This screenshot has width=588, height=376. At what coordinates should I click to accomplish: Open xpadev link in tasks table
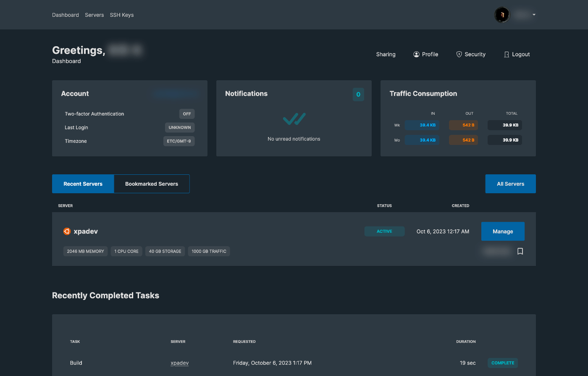(x=180, y=363)
